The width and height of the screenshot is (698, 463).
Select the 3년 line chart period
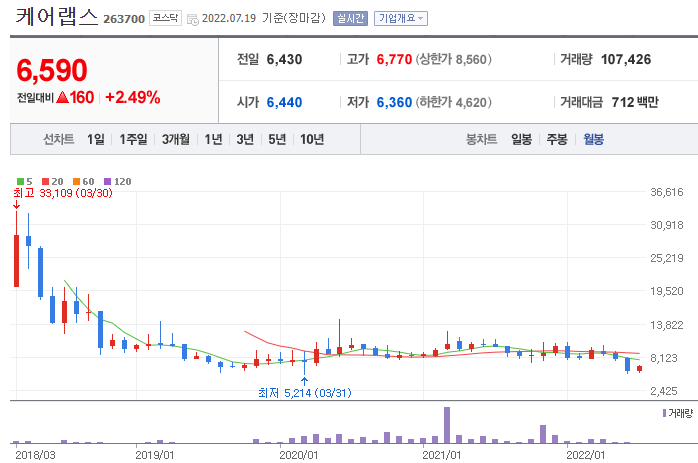(x=245, y=139)
